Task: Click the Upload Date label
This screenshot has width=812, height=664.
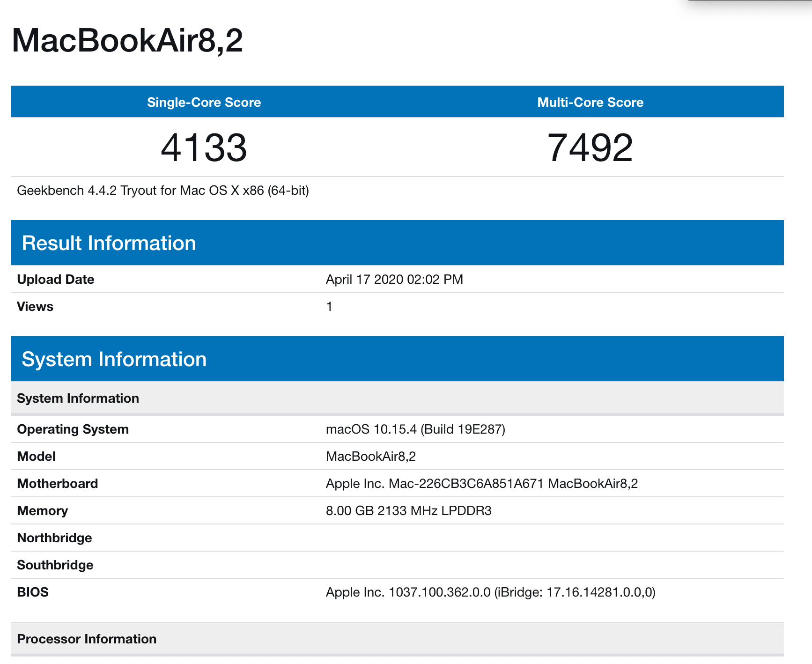Action: point(56,280)
